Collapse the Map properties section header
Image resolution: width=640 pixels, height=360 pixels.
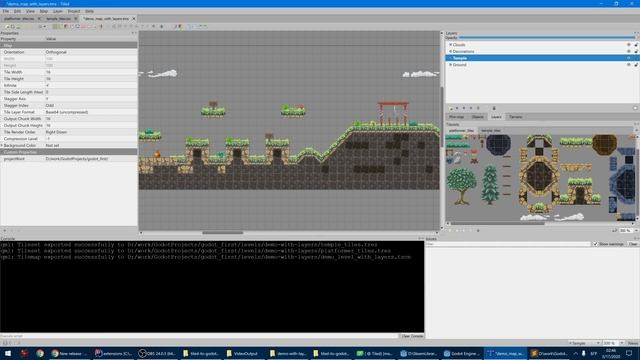point(69,45)
